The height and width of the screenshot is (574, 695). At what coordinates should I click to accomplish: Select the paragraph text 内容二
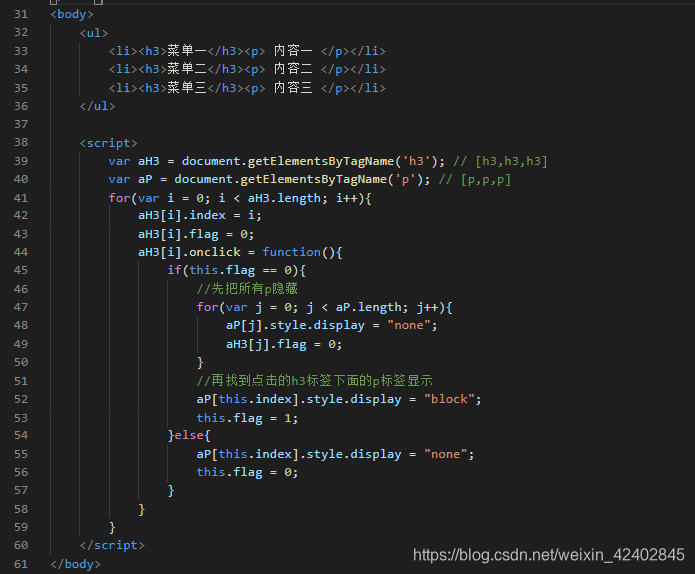click(x=293, y=69)
